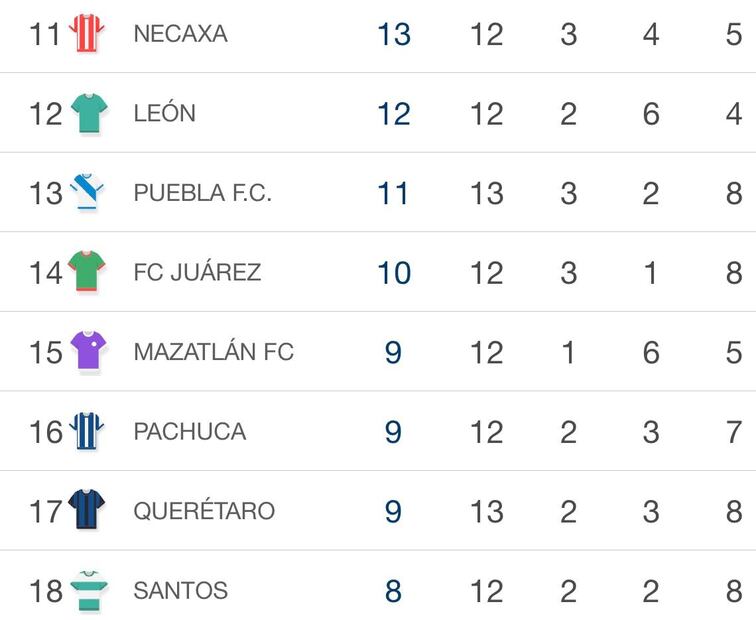
Task: Click the Santos green hooped jersey icon
Action: click(88, 590)
